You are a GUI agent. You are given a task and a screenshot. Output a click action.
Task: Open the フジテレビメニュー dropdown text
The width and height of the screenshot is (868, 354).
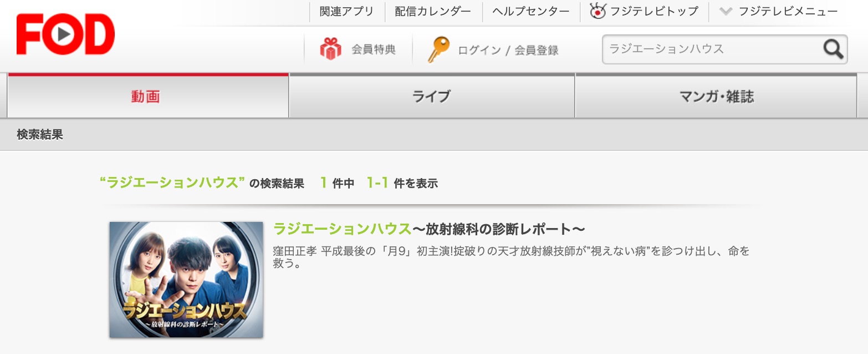(x=788, y=11)
